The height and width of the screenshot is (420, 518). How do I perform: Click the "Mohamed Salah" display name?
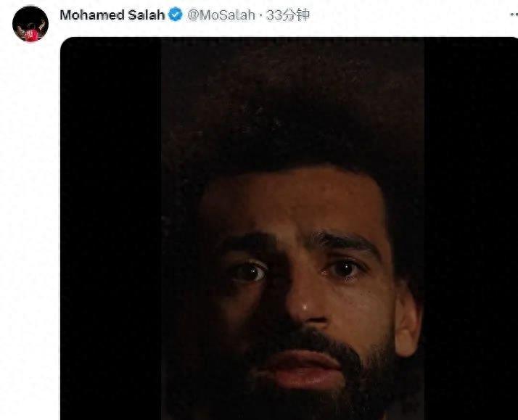tap(112, 15)
